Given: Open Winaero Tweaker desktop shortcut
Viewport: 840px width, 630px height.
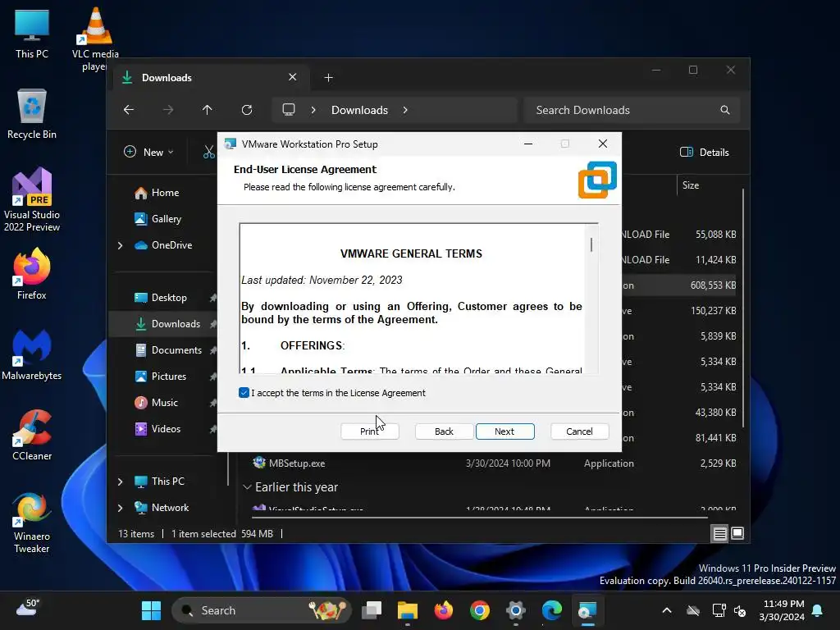Looking at the screenshot, I should click(x=32, y=523).
